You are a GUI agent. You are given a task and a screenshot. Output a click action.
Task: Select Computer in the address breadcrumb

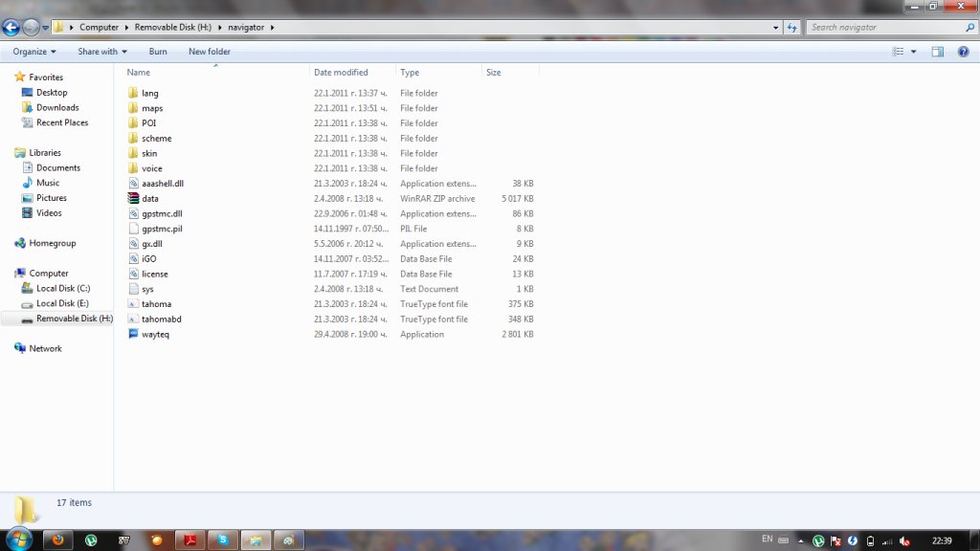[x=99, y=28]
